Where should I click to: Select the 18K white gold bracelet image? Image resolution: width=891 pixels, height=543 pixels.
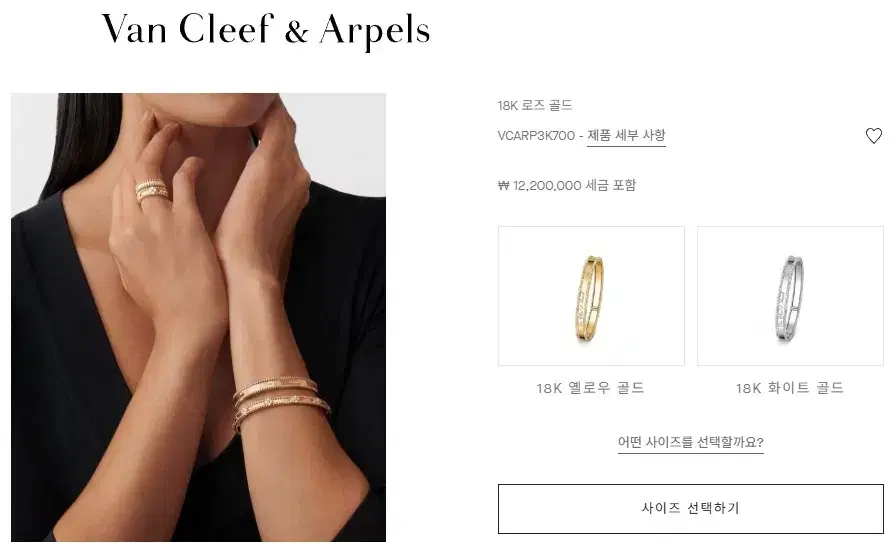pos(790,296)
